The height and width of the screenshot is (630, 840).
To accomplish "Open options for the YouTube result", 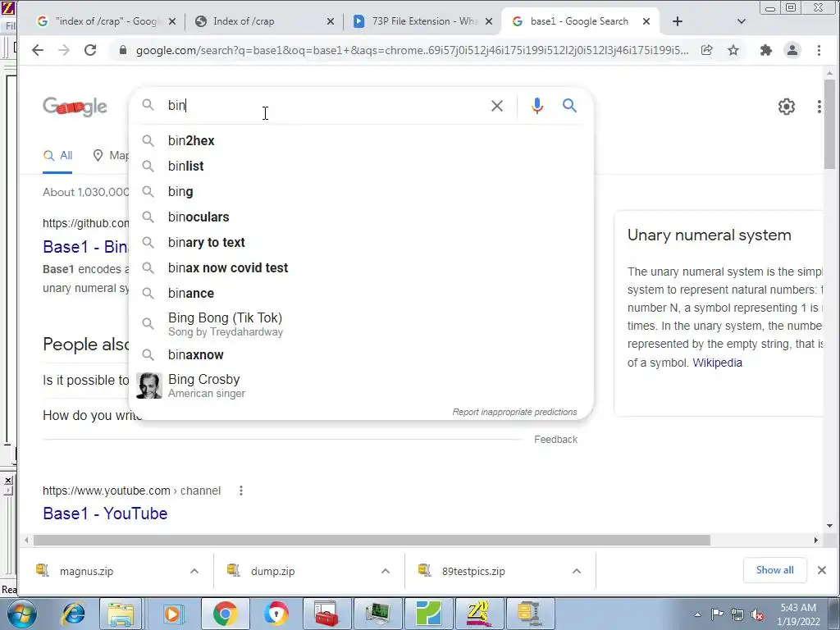I will (241, 491).
